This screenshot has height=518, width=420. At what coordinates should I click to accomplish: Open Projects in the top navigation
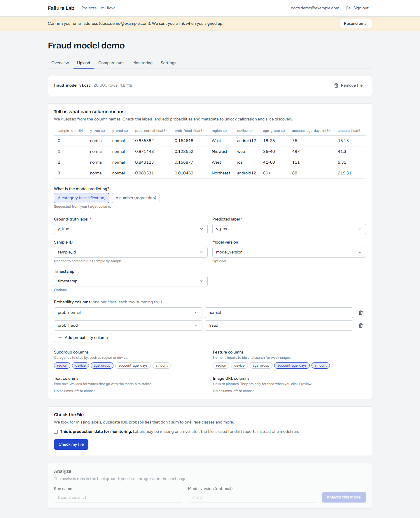click(x=89, y=8)
